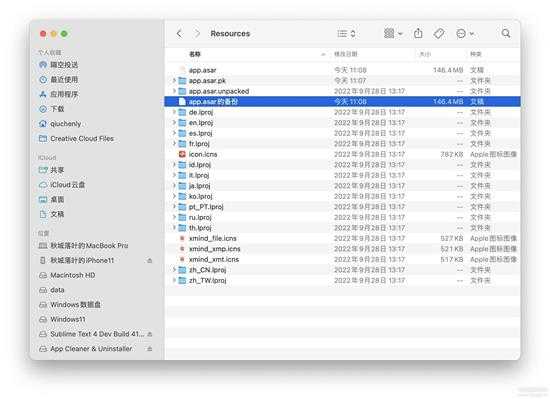Select the icon.icns file
550x399 pixels.
click(x=342, y=154)
